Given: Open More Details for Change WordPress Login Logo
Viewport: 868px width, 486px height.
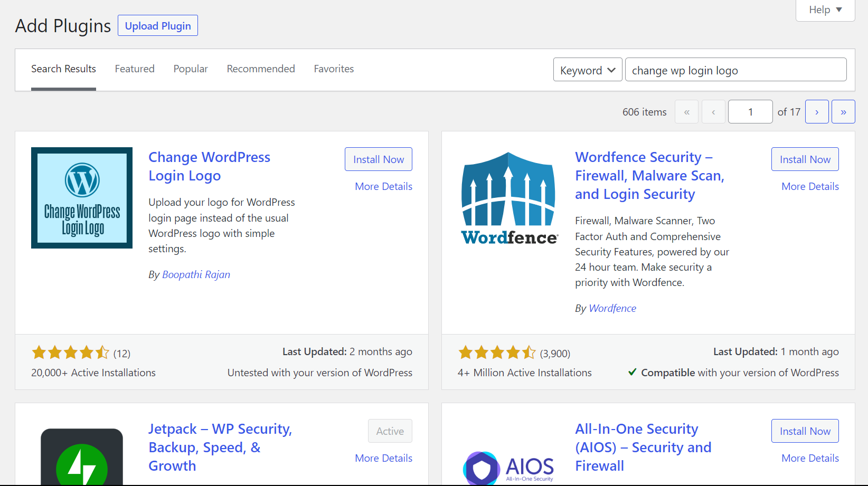Looking at the screenshot, I should [x=383, y=186].
